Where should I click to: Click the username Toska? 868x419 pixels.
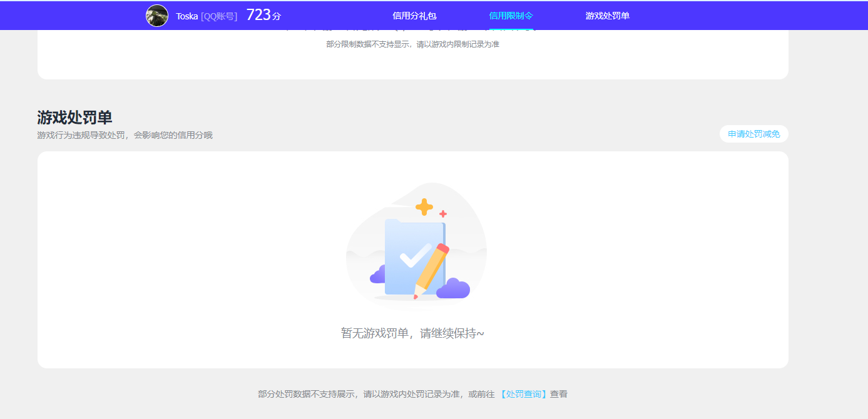point(186,16)
